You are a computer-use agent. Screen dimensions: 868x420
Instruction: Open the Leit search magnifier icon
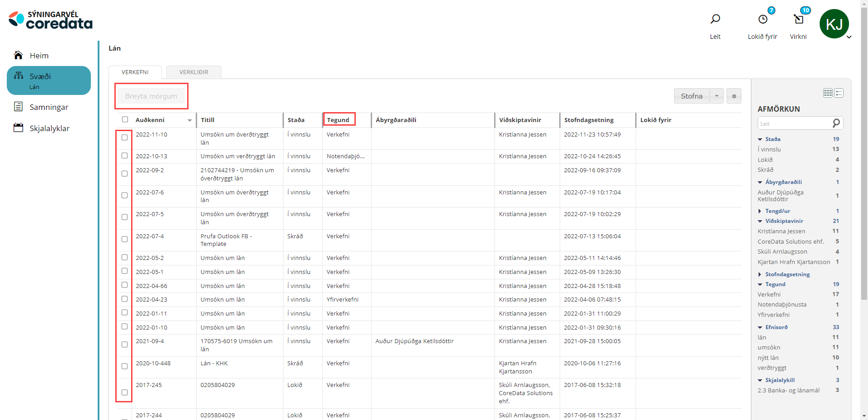(x=715, y=19)
